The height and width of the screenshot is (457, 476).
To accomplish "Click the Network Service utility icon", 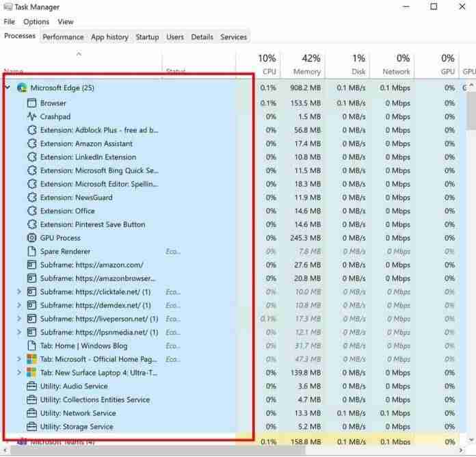I will pos(31,413).
